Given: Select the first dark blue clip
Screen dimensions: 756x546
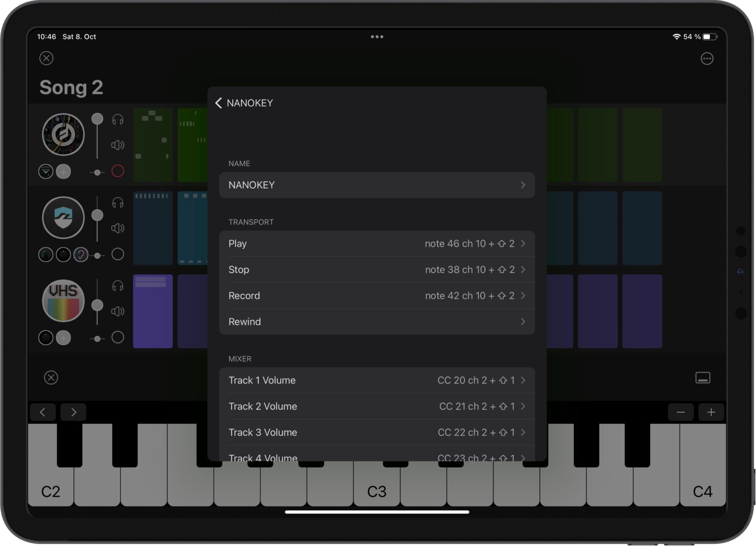Looking at the screenshot, I should [153, 228].
